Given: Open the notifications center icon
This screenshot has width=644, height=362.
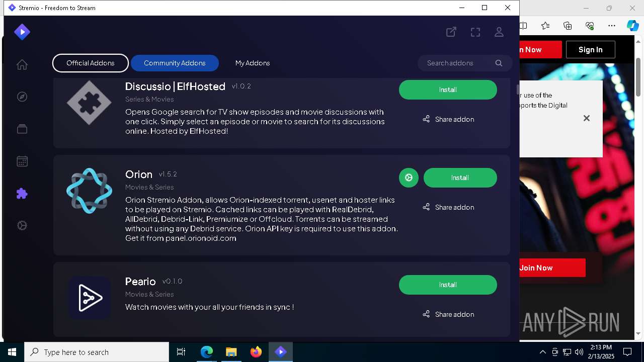Looking at the screenshot, I should 627,352.
